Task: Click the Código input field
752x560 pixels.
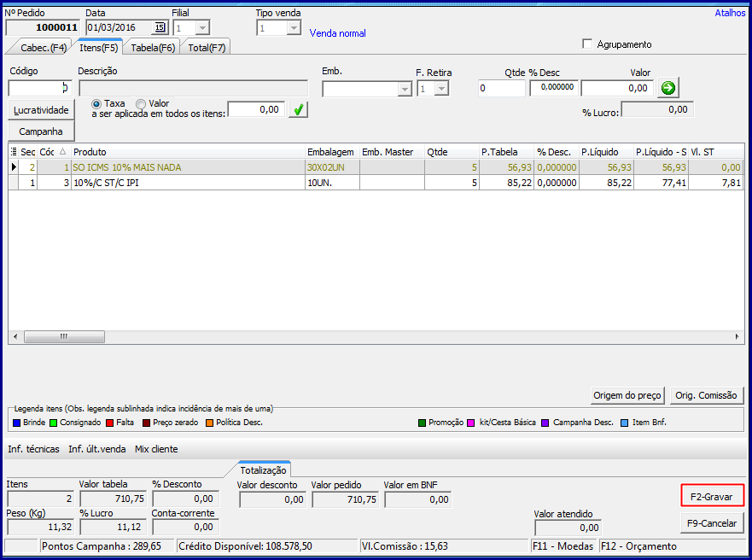Action: [x=40, y=88]
